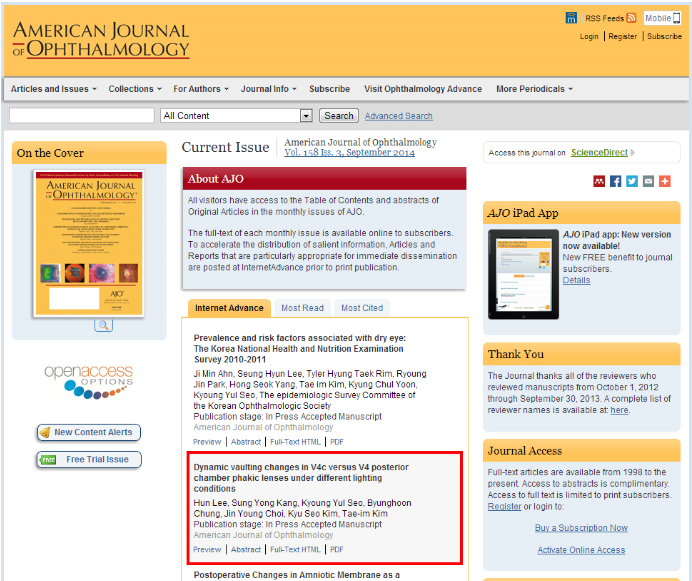692x581 pixels.
Task: Share via Mendeley red icon
Action: click(599, 181)
